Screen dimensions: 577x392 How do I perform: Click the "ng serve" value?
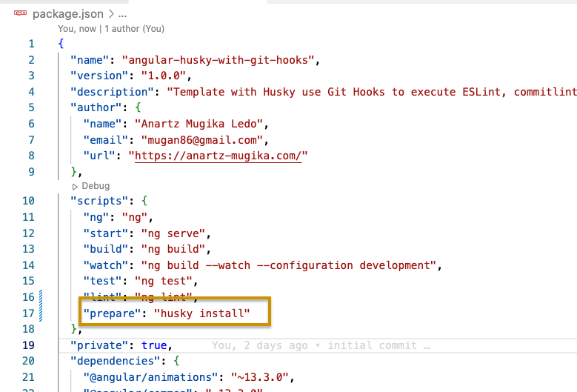coord(173,233)
